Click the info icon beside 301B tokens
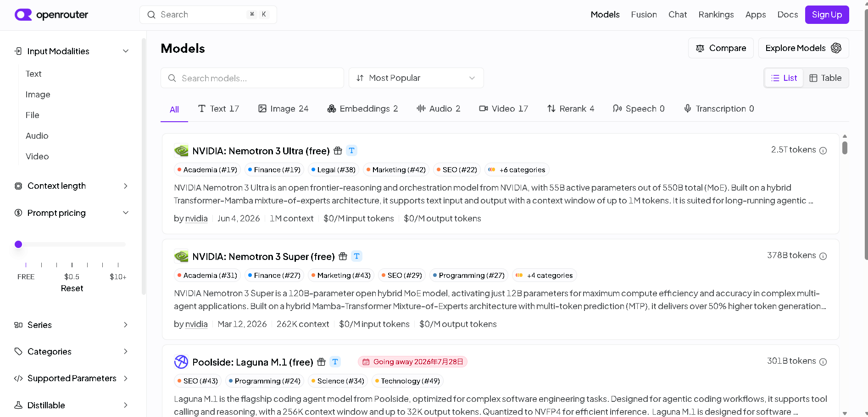Screen dimensions: 868x417 (x=823, y=362)
